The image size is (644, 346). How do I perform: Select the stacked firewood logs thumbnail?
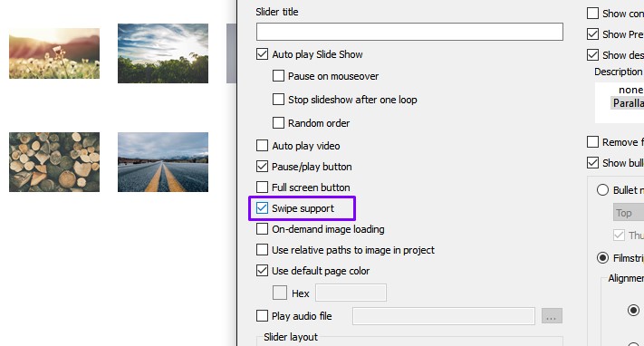click(54, 162)
